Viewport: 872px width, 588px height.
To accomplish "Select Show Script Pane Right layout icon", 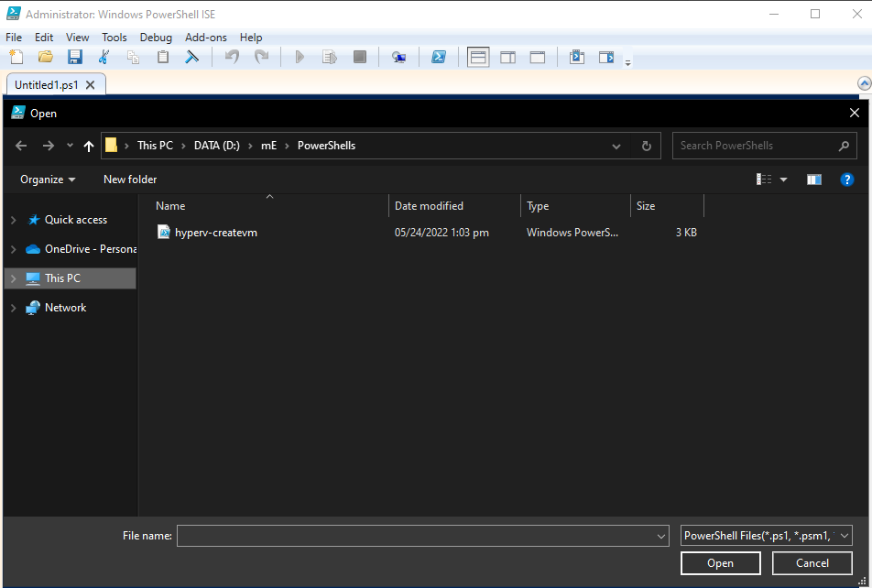I will 507,57.
